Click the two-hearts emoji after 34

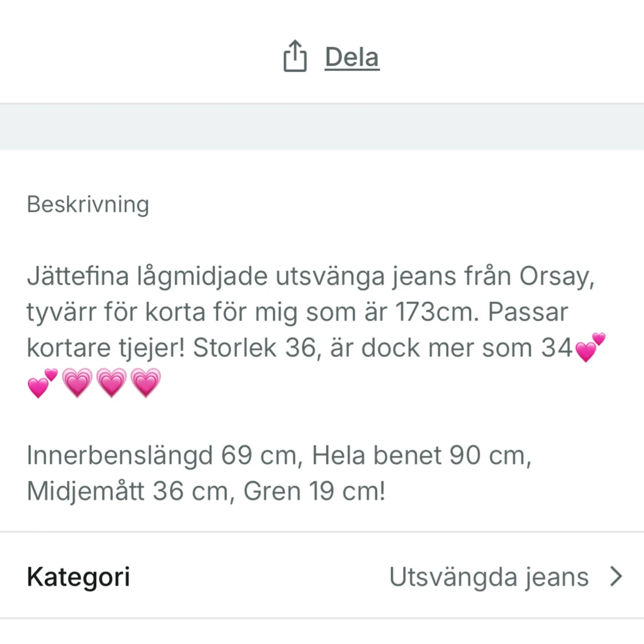590,347
